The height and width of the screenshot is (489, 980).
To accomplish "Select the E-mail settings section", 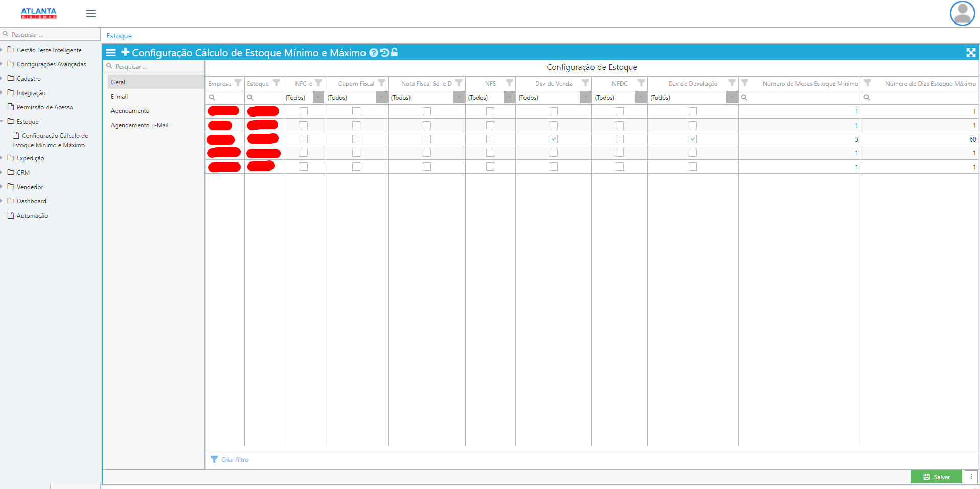I will (x=120, y=97).
